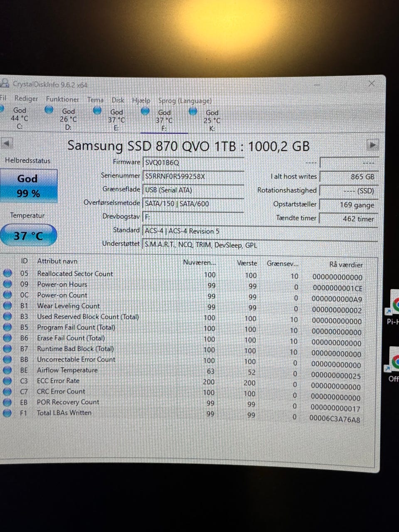Image resolution: width=399 pixels, height=532 pixels.
Task: Open the Sprog (Language) menu
Action: point(185,101)
